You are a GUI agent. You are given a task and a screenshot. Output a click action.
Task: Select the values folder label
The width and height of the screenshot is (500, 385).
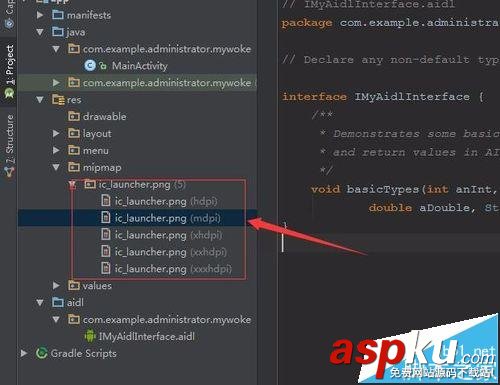coord(97,286)
